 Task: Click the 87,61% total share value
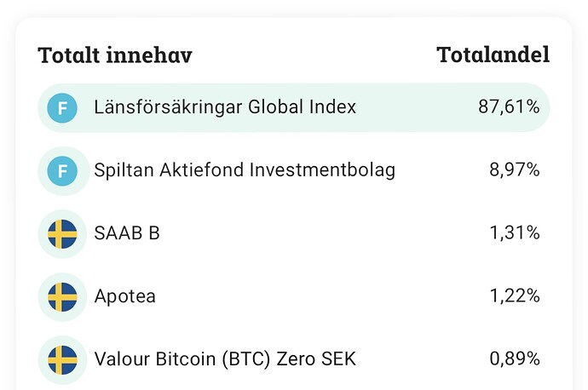[x=509, y=107]
